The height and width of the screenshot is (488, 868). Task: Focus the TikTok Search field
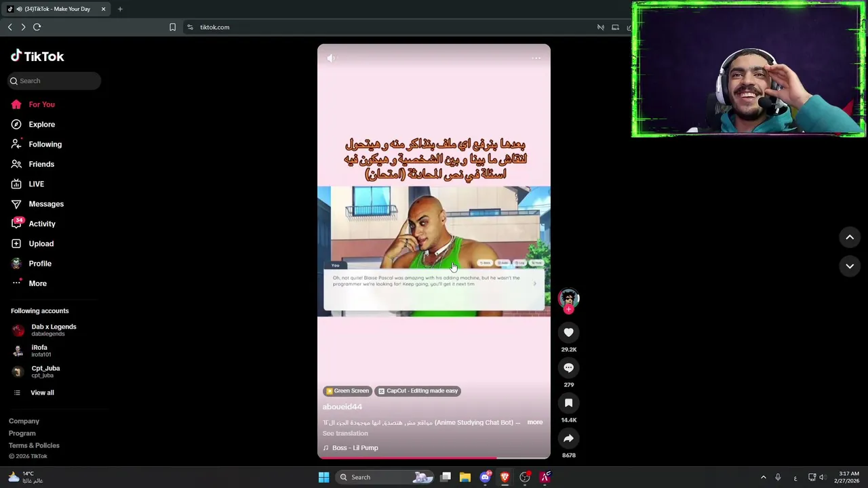(54, 81)
